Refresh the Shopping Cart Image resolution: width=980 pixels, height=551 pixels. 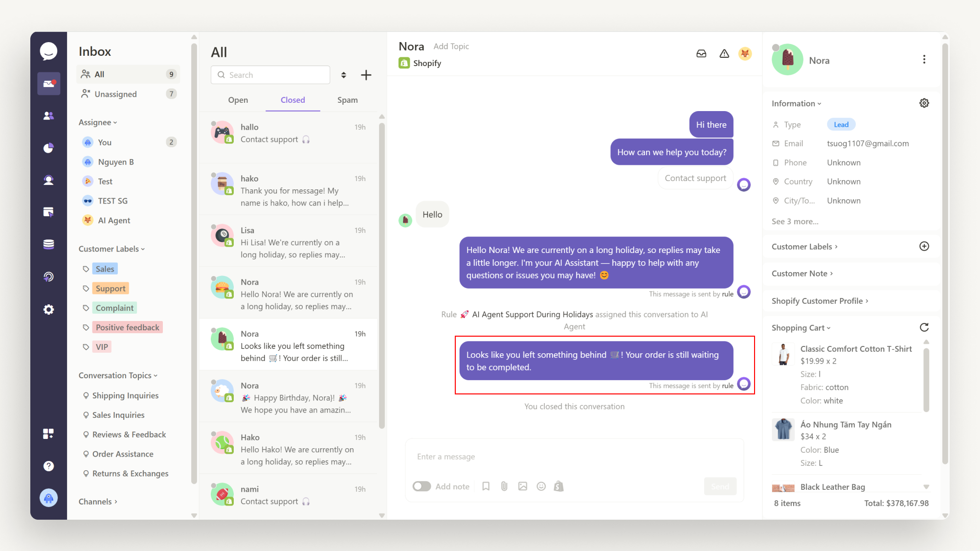tap(924, 327)
